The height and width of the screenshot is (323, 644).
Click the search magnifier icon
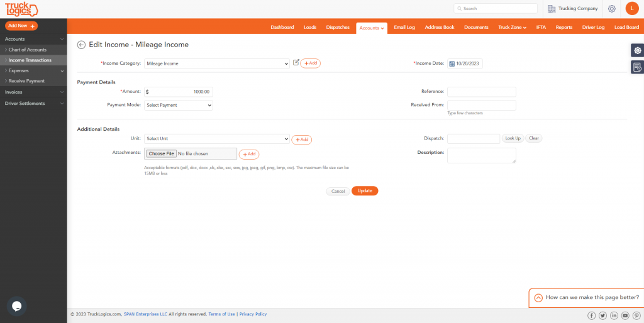(x=460, y=9)
